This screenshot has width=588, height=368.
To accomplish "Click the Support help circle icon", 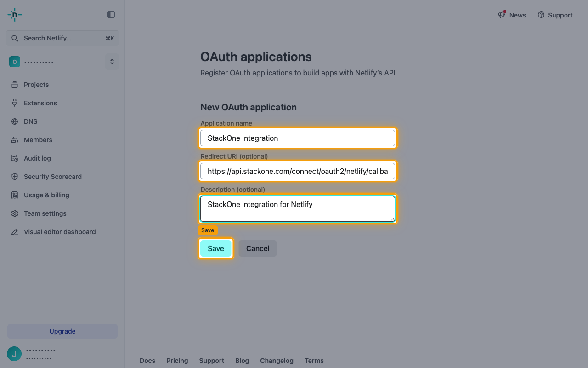I will [541, 15].
